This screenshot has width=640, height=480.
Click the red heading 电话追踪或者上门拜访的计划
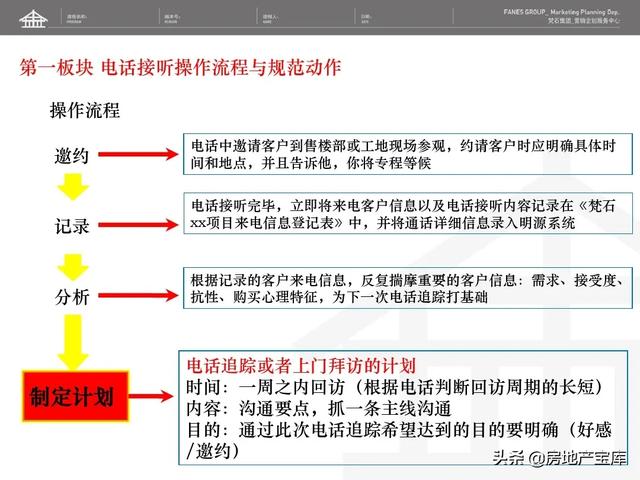[301, 366]
